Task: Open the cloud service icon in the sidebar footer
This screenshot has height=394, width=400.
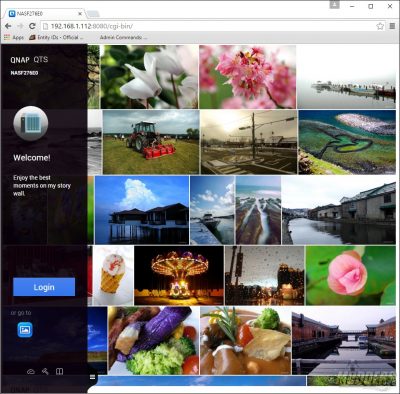Action: [x=31, y=372]
